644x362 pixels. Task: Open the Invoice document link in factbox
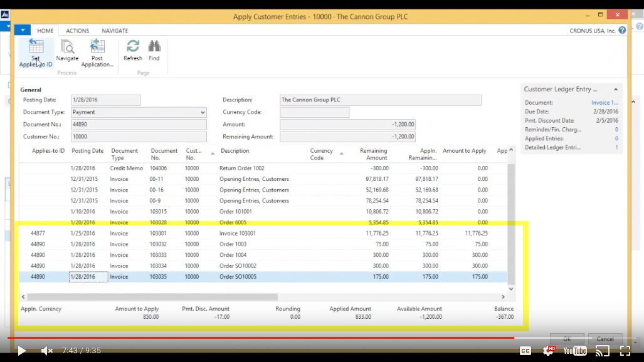tap(604, 103)
